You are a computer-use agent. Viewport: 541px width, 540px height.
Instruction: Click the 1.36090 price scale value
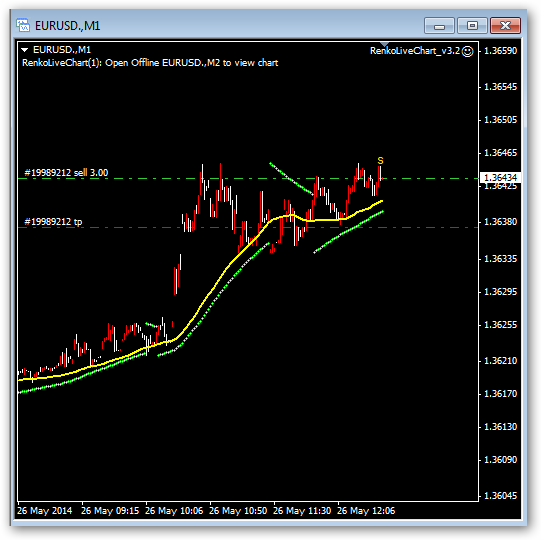[x=501, y=460]
